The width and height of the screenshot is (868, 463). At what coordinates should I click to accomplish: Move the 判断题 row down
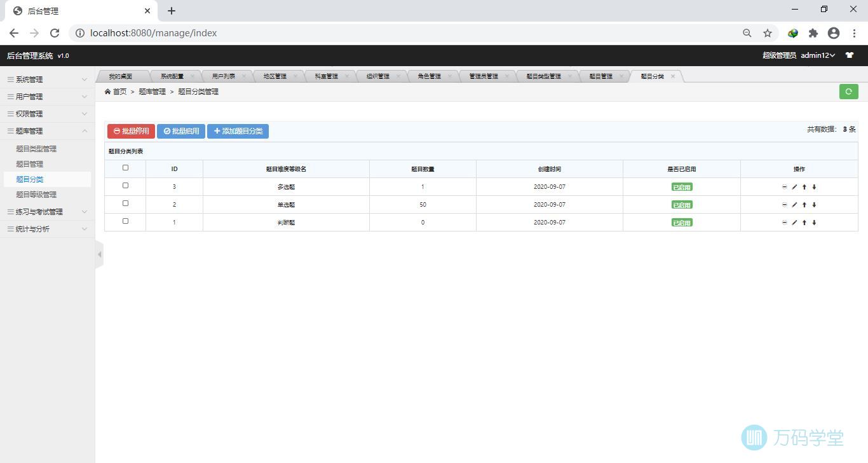tap(814, 223)
